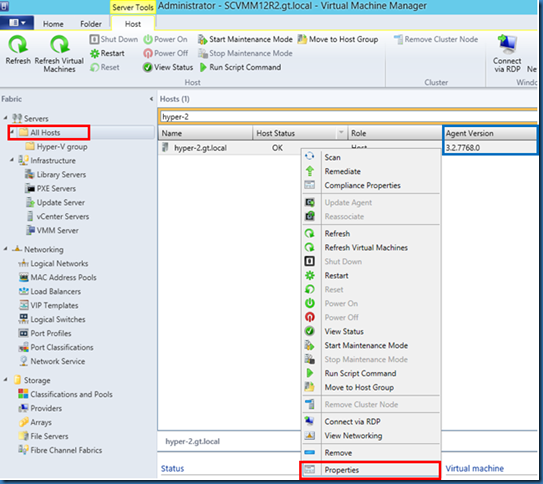Open Update Server node

[x=55, y=203]
